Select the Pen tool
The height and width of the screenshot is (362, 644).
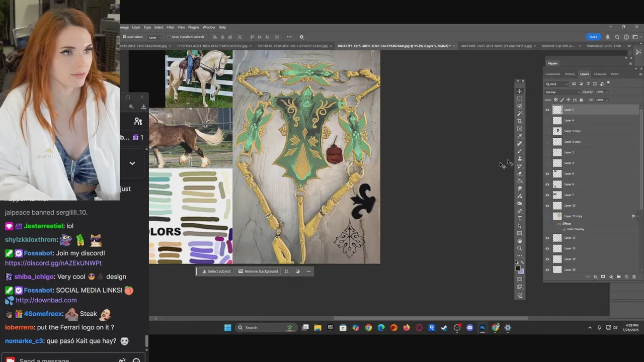520,211
